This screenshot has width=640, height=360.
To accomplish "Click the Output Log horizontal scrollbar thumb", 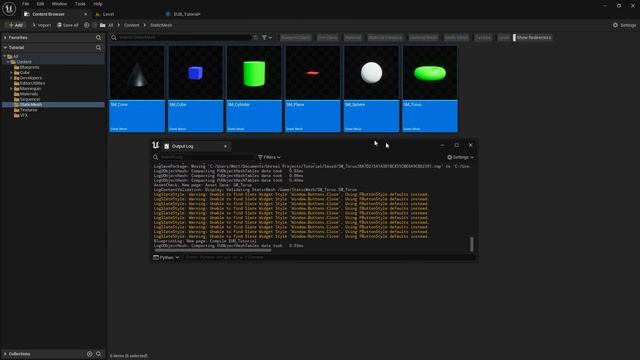I will pos(213,250).
